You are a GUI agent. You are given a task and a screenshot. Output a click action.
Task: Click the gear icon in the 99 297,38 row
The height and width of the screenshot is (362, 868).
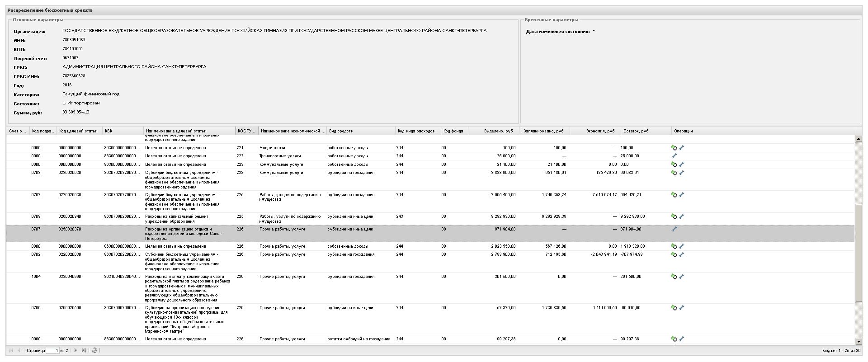click(674, 339)
